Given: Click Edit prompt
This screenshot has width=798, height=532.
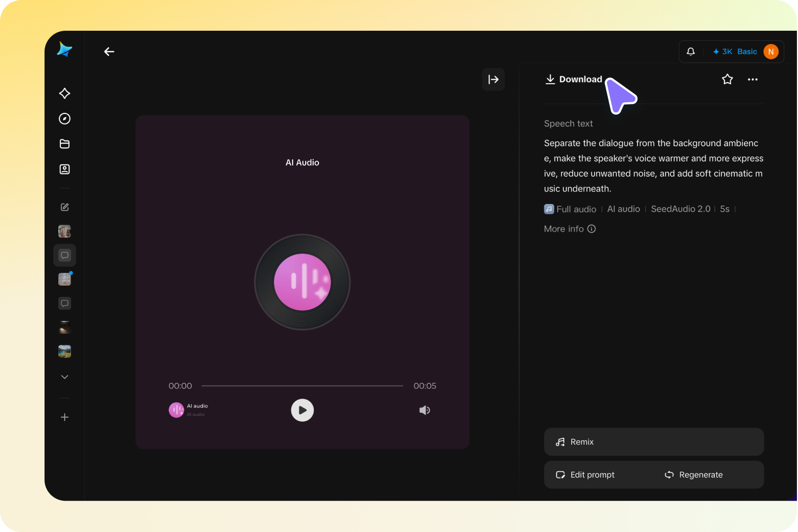Looking at the screenshot, I should [x=586, y=475].
